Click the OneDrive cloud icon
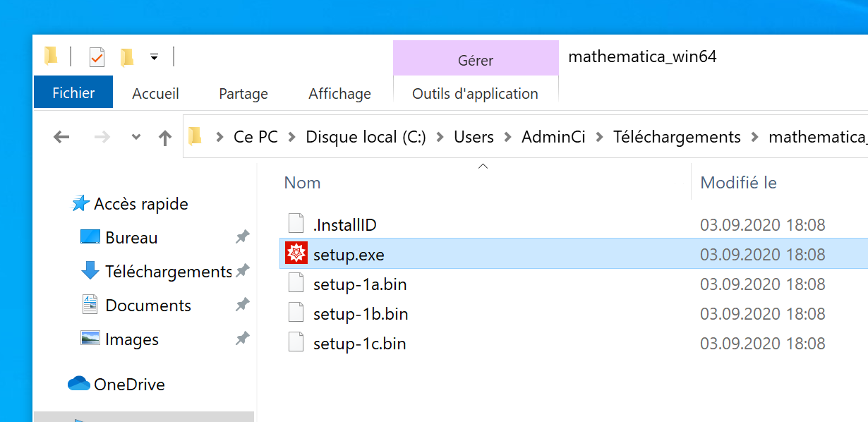The image size is (868, 422). pos(78,384)
